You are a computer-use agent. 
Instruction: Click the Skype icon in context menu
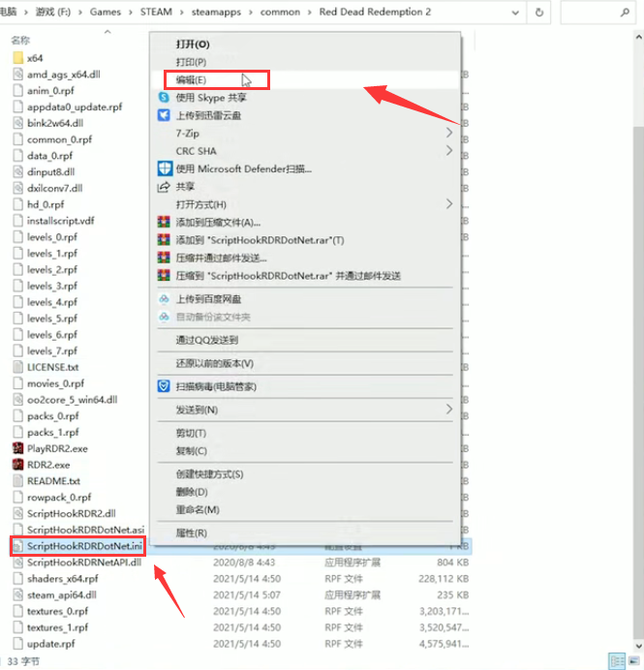tap(164, 98)
